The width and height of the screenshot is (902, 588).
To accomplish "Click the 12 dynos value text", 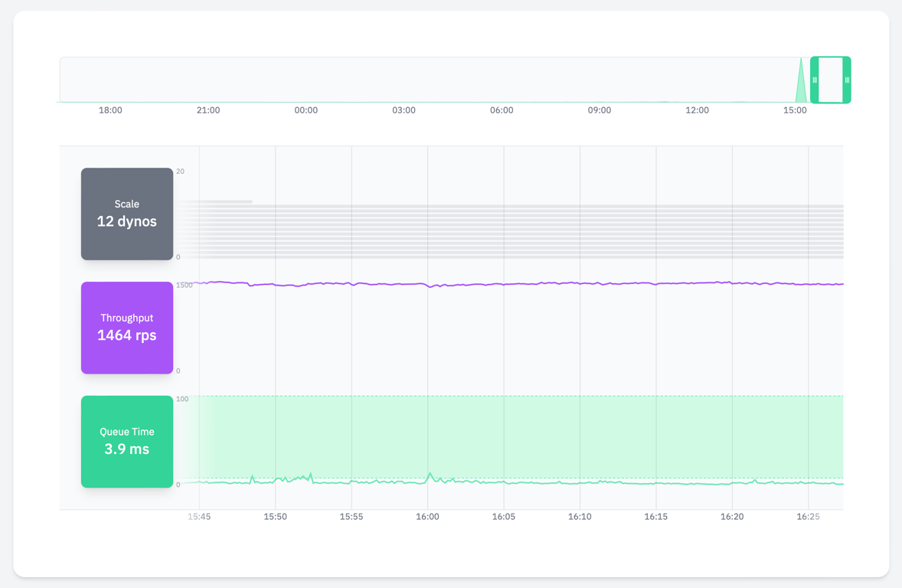I will point(127,220).
